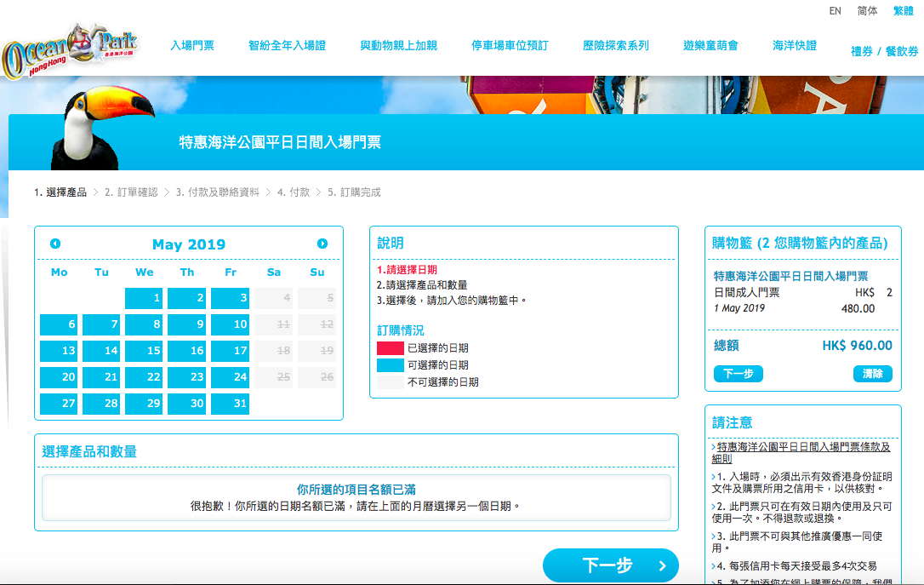924x585 pixels.
Task: Click the May 2019 calendar title
Action: click(189, 244)
